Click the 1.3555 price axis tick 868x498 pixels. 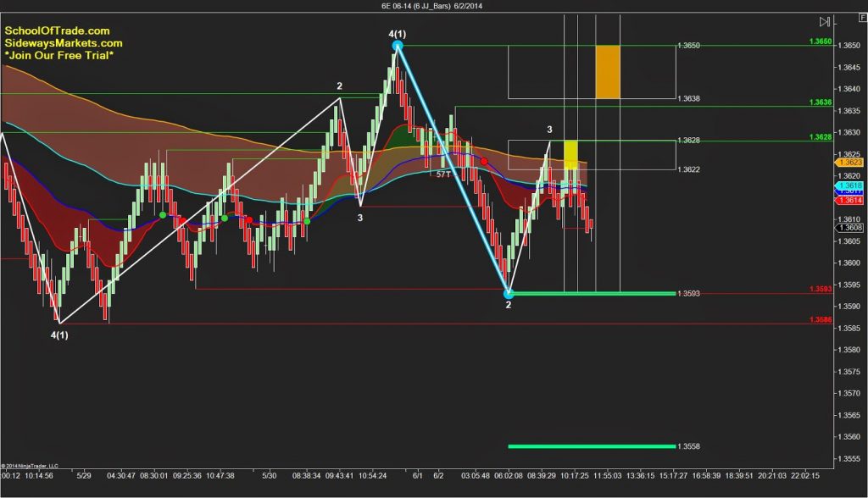849,459
